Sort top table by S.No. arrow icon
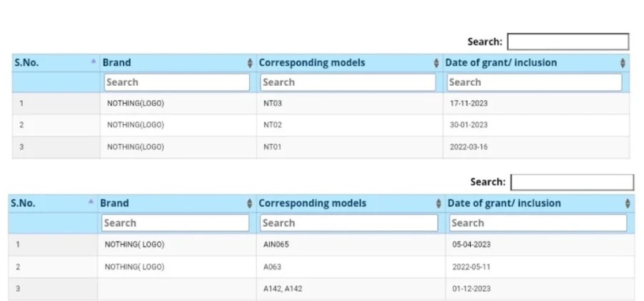The width and height of the screenshot is (644, 301). pyautogui.click(x=93, y=61)
